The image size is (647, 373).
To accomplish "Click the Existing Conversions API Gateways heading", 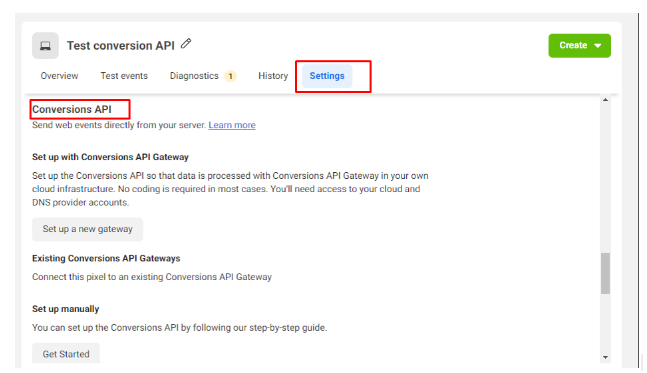I will [x=106, y=258].
